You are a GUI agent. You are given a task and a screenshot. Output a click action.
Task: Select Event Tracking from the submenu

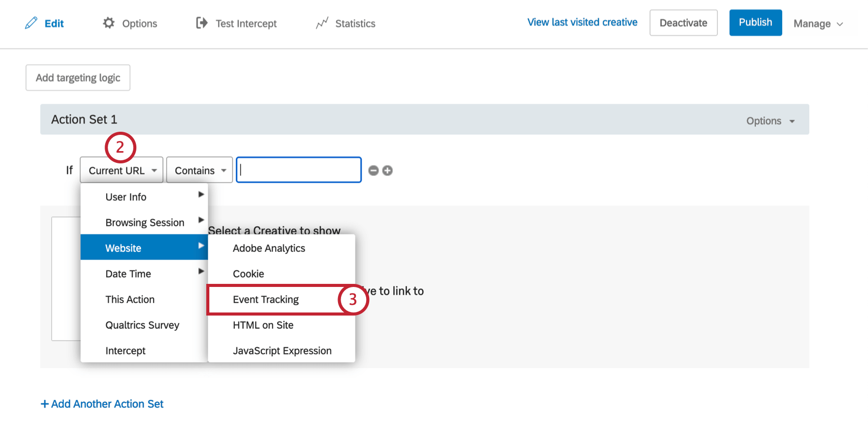click(266, 300)
